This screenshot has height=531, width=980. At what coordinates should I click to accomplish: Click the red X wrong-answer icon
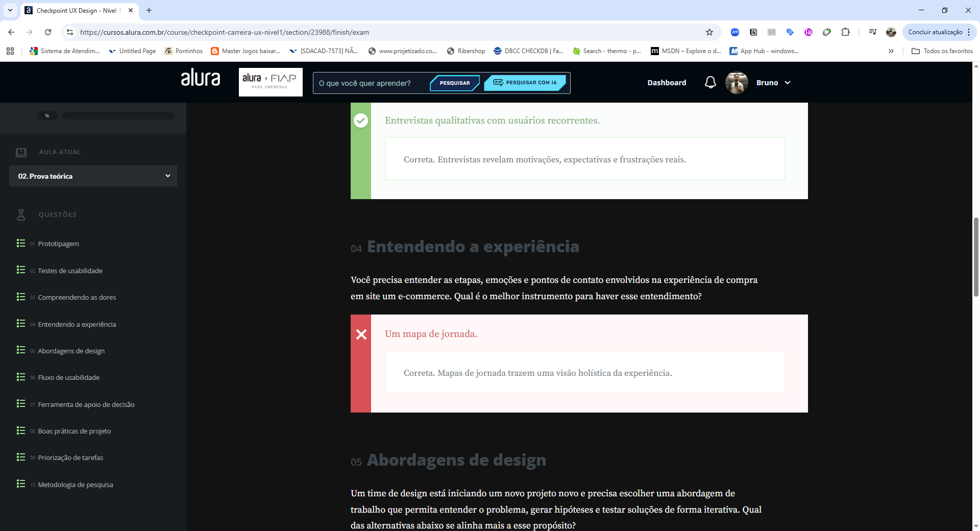361,334
